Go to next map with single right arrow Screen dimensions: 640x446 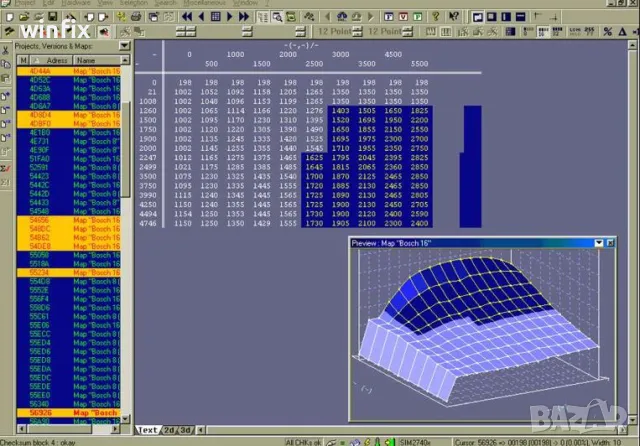click(229, 17)
